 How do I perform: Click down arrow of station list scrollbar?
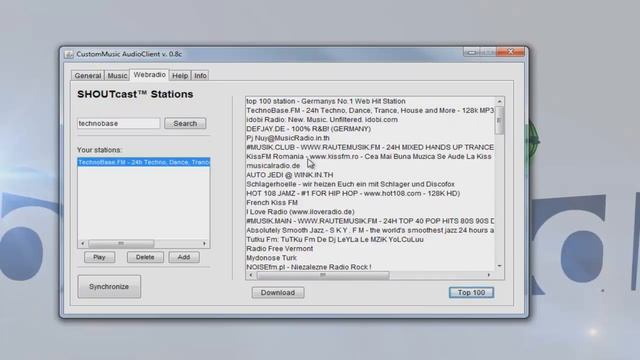tap(500, 266)
